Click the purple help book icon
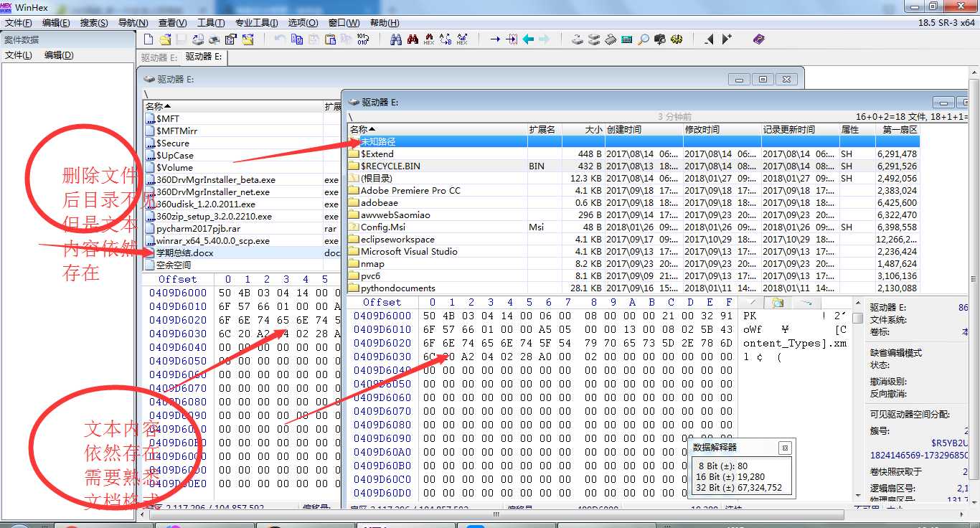The image size is (980, 528). pyautogui.click(x=759, y=39)
